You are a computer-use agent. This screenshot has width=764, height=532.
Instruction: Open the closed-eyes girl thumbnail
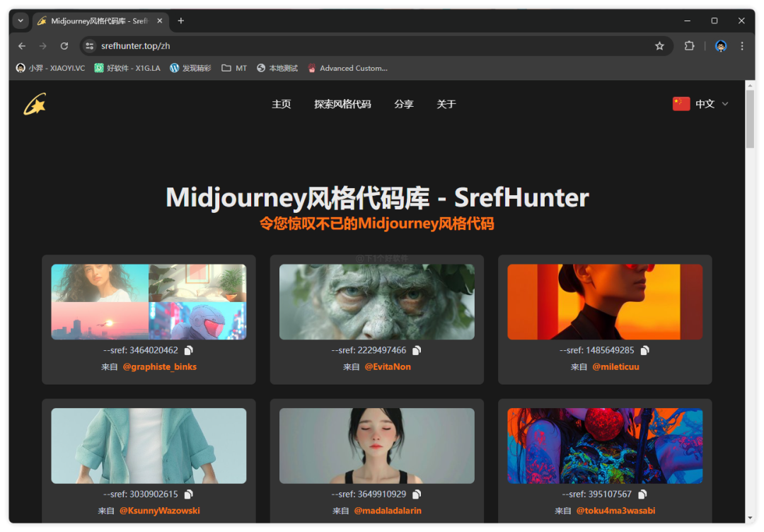[x=376, y=446]
